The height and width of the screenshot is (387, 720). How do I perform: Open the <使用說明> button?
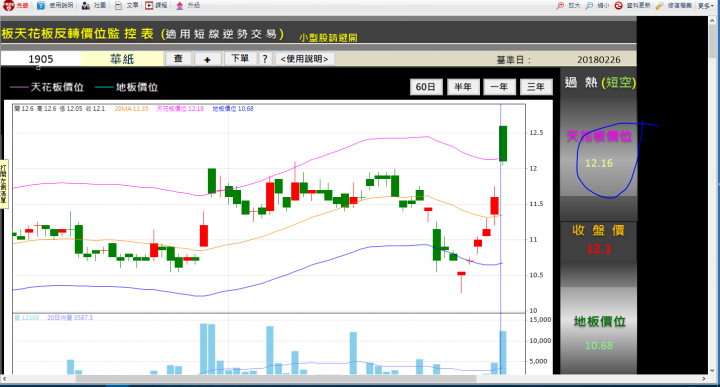[x=304, y=59]
